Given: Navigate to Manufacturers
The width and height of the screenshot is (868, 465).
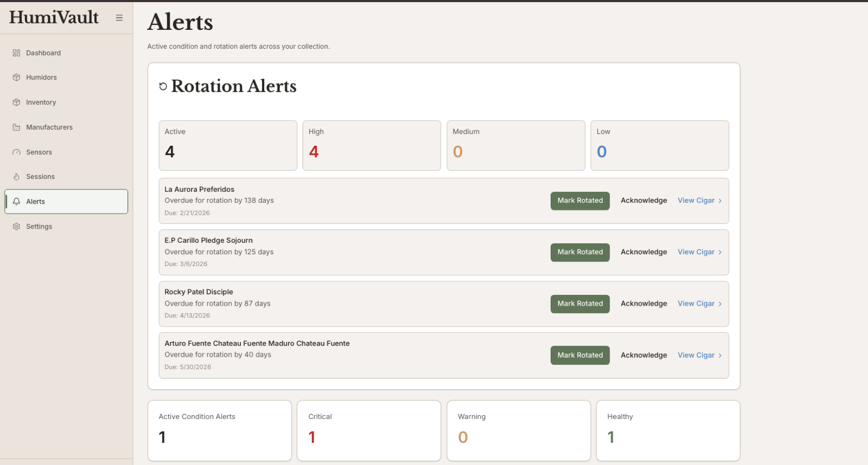Looking at the screenshot, I should [66, 127].
